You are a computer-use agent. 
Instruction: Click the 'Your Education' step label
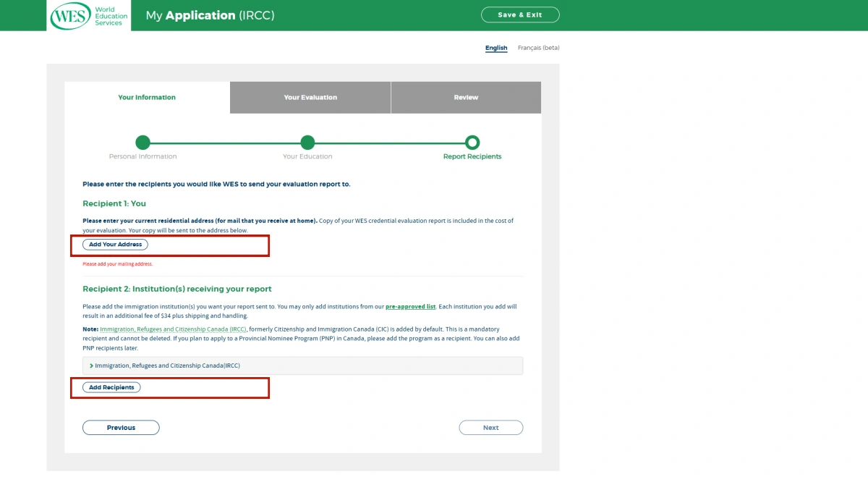pos(307,156)
